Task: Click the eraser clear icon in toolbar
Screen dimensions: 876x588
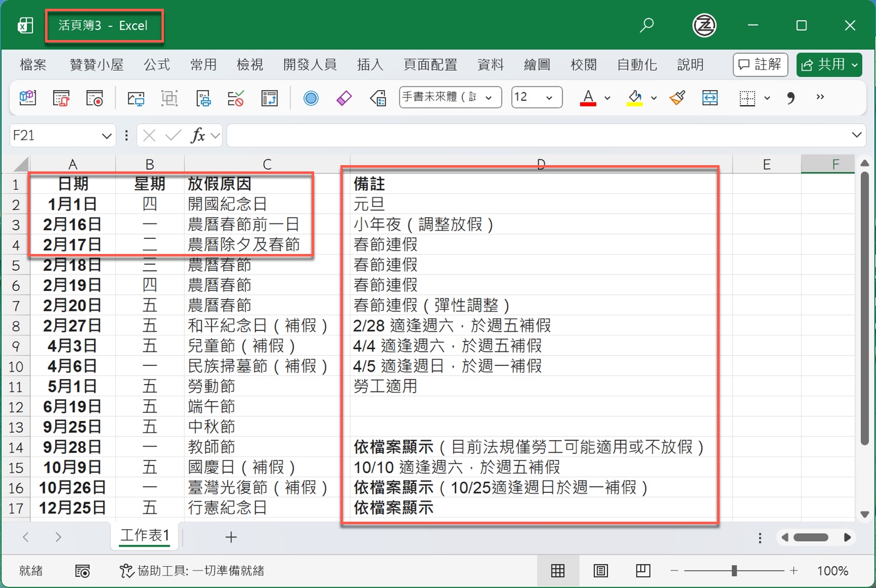Action: pyautogui.click(x=344, y=98)
